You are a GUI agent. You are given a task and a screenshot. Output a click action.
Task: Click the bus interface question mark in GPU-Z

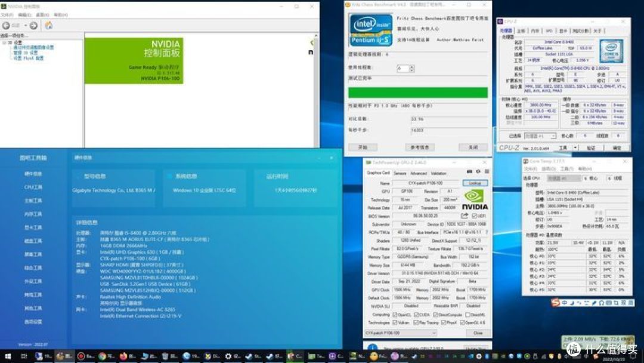click(x=487, y=232)
